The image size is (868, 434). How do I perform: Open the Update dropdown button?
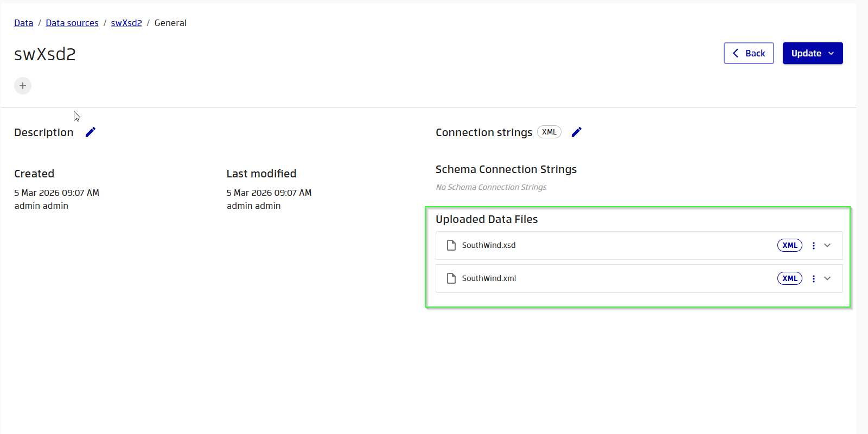pos(812,53)
